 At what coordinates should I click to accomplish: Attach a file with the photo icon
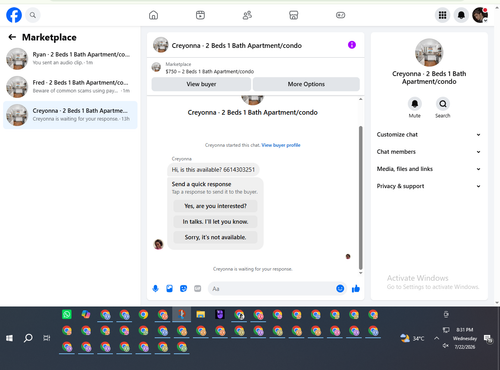(x=169, y=289)
